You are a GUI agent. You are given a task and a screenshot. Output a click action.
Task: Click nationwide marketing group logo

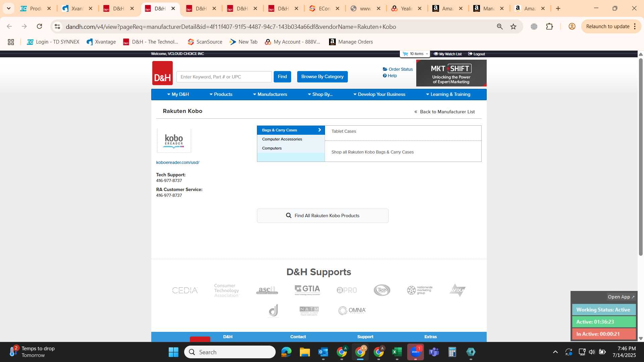pyautogui.click(x=420, y=290)
